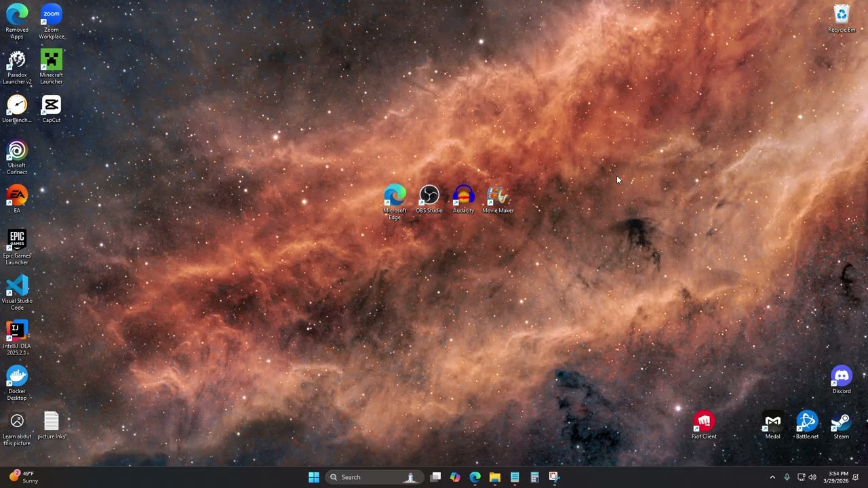
Task: Open the Notepad taskbar icon
Action: 515,477
